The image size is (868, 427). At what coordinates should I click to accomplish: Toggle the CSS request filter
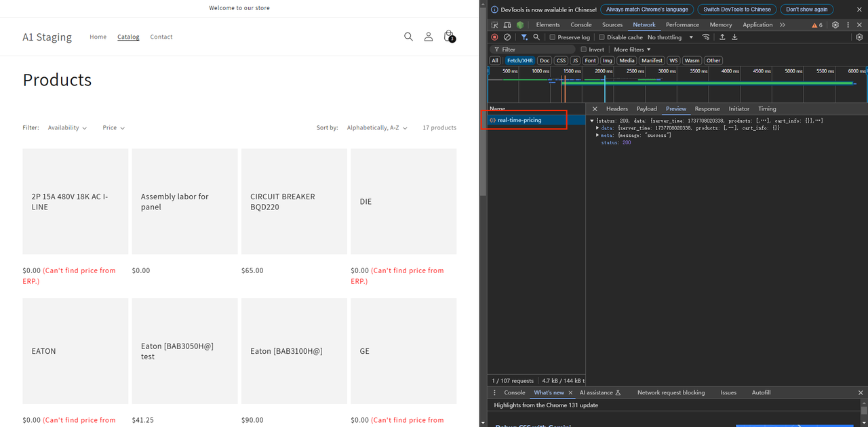point(561,60)
